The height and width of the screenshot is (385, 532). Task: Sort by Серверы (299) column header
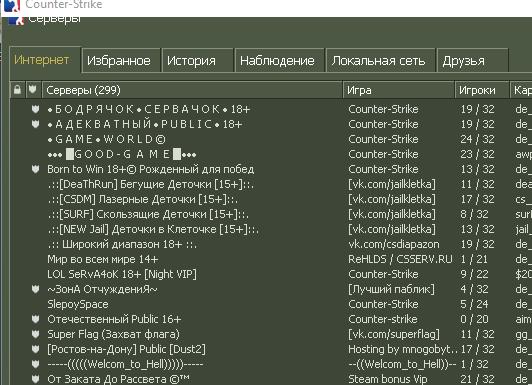point(192,90)
